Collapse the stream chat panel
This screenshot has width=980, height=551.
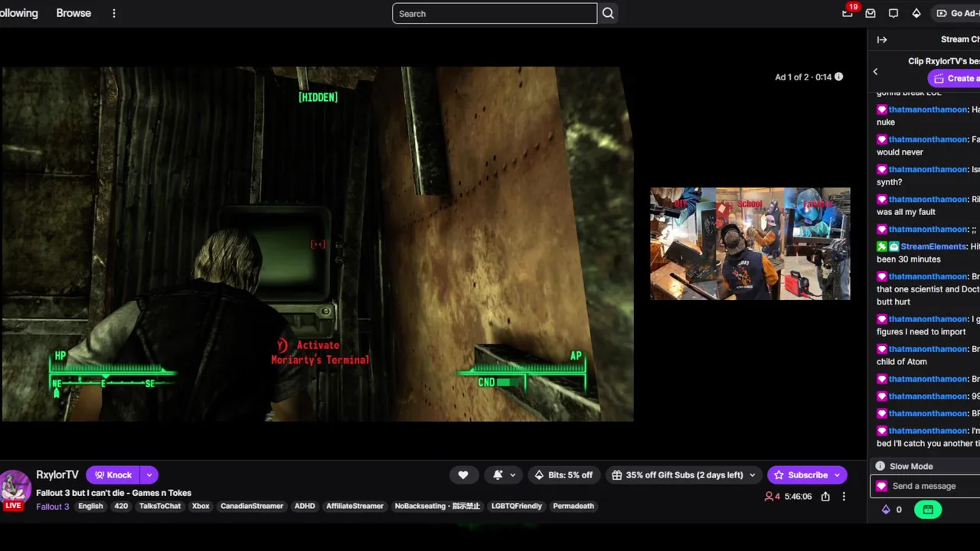882,40
